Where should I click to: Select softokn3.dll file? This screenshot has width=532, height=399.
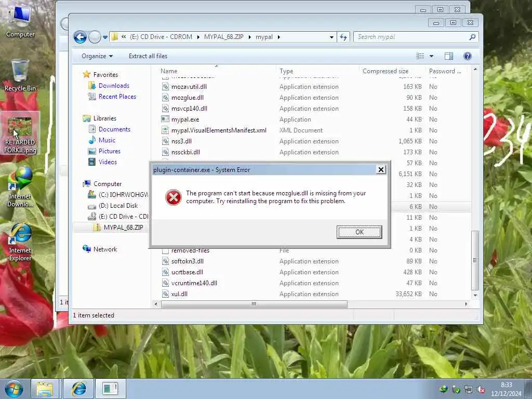pos(187,261)
